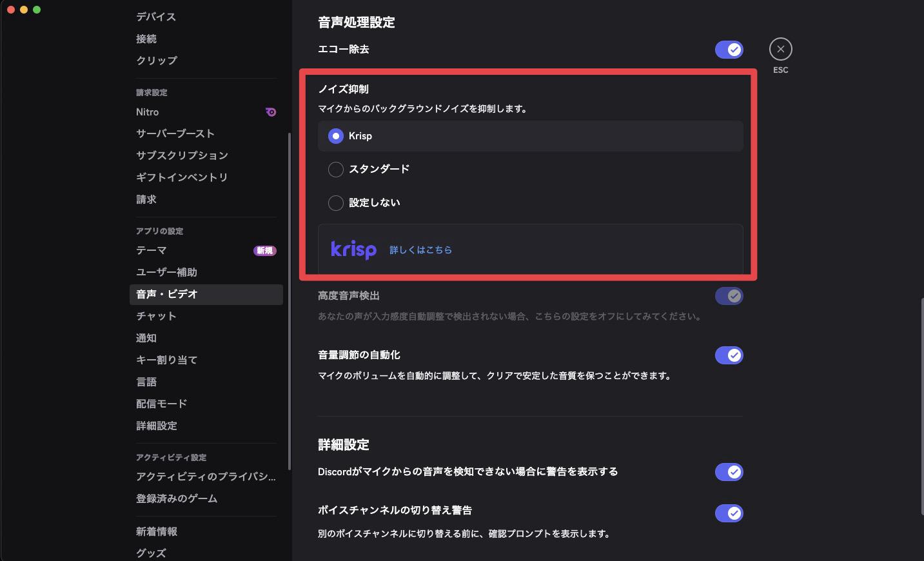Open 言語 language settings
Viewport: 924px width, 561px height.
click(x=146, y=382)
